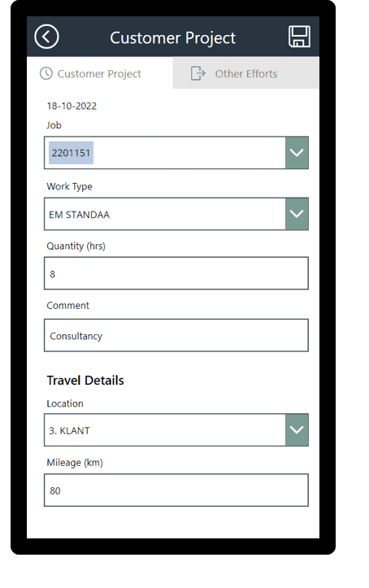Click the exit-arrow icon beside Other Efforts
Image resolution: width=369 pixels, height=588 pixels.
(x=198, y=73)
